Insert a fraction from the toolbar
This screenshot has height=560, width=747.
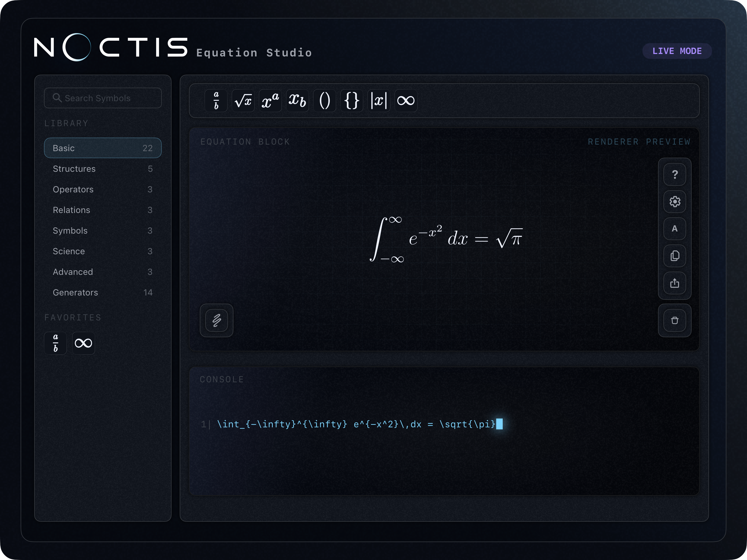click(x=216, y=101)
